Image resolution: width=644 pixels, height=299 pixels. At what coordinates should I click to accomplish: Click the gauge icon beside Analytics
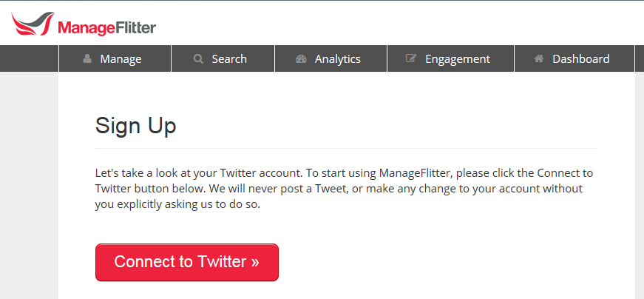(301, 58)
